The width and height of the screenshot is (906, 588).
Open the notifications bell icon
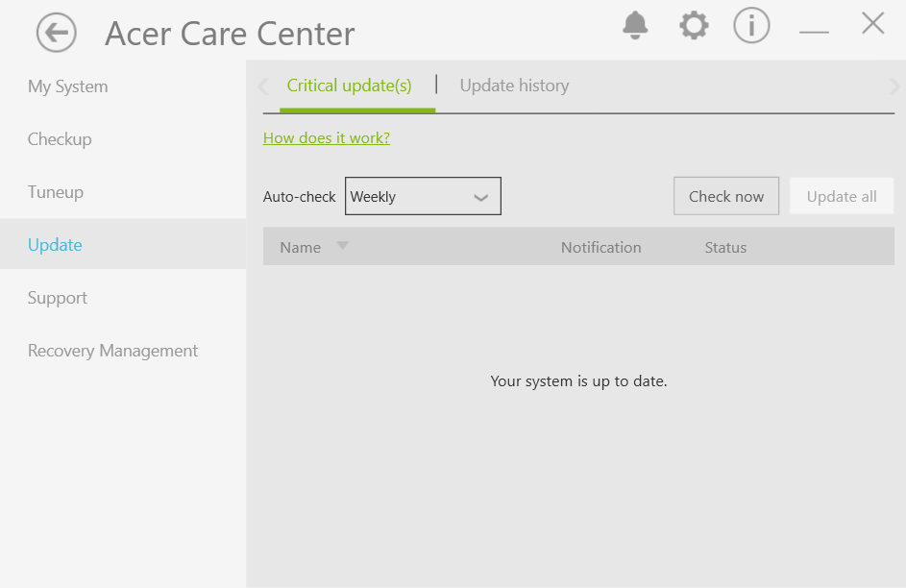634,26
